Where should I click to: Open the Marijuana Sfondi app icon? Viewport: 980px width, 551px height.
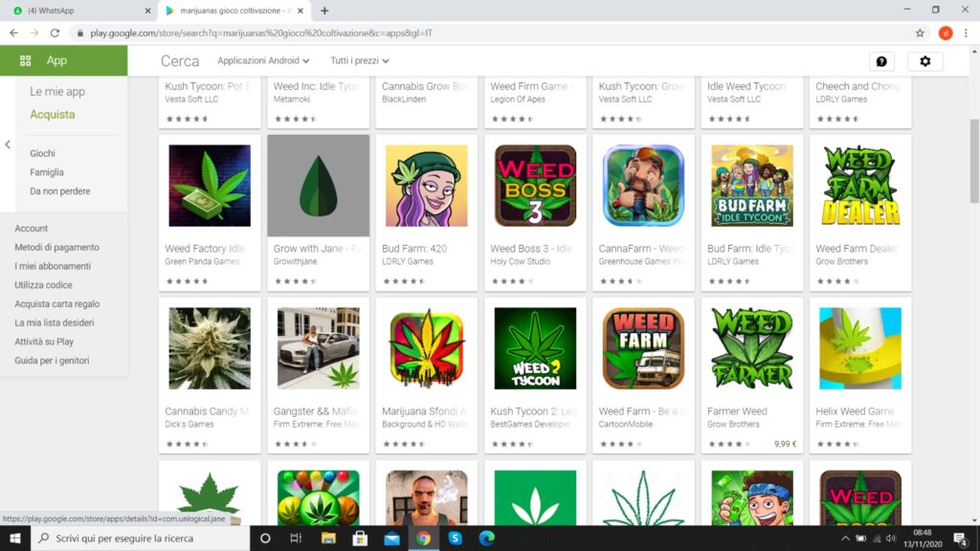click(x=426, y=348)
